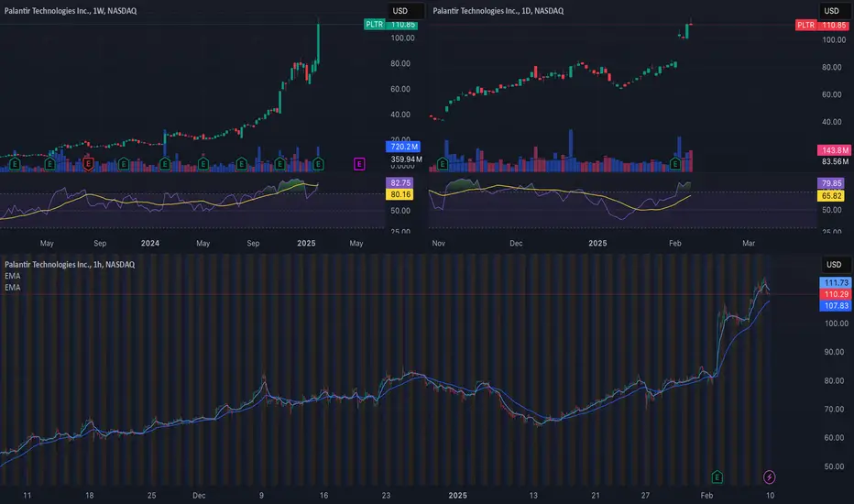This screenshot has width=854, height=504.
Task: Click the 70.00 level on the 1h price axis
Action: 836,410
